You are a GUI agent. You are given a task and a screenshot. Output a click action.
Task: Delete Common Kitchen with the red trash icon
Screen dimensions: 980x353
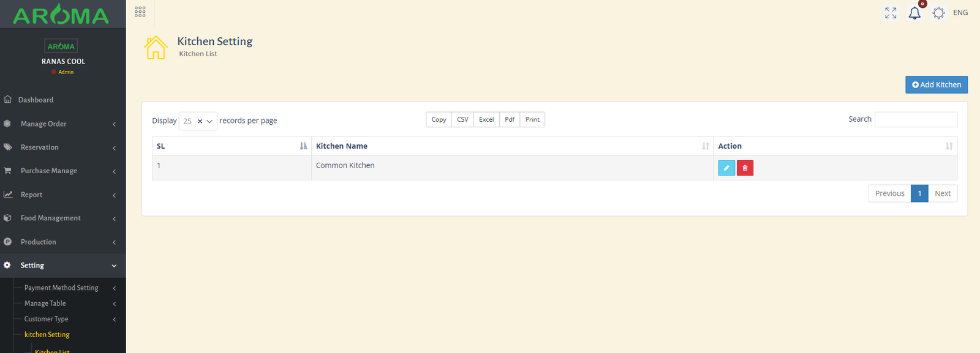[x=745, y=168]
